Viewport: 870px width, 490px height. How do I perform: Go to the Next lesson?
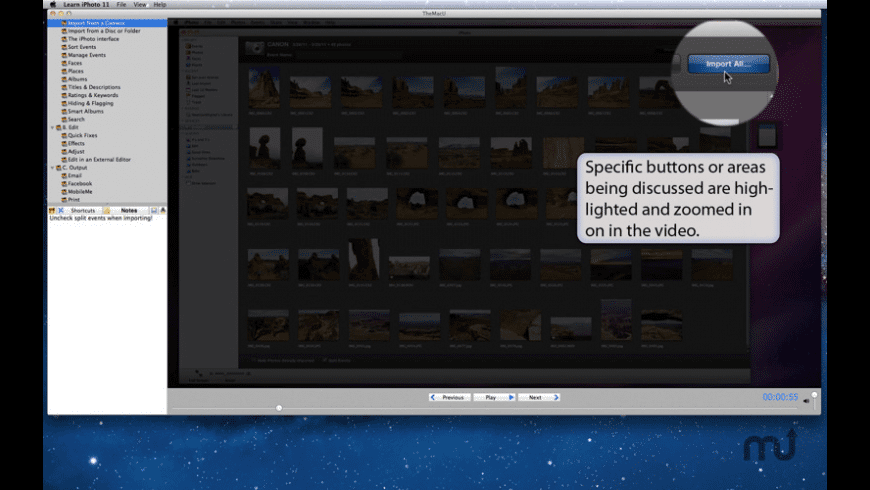coord(539,397)
